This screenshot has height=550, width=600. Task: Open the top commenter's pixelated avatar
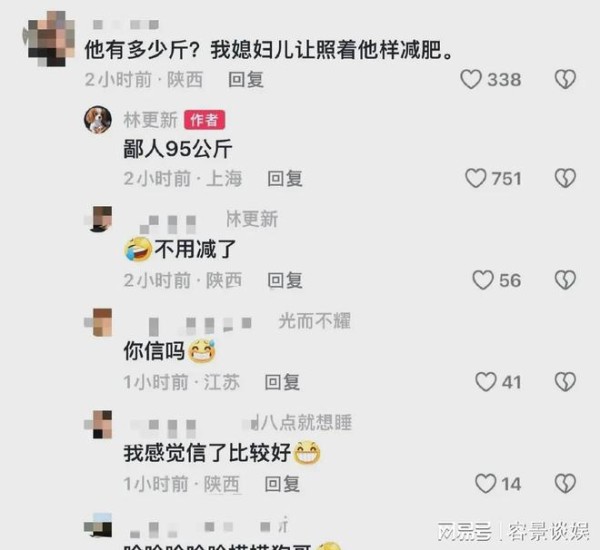(49, 38)
